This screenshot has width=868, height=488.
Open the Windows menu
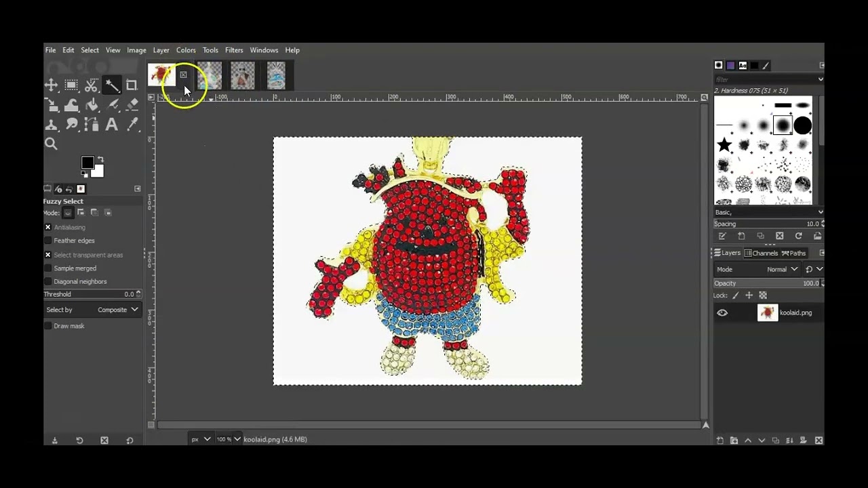coord(264,50)
